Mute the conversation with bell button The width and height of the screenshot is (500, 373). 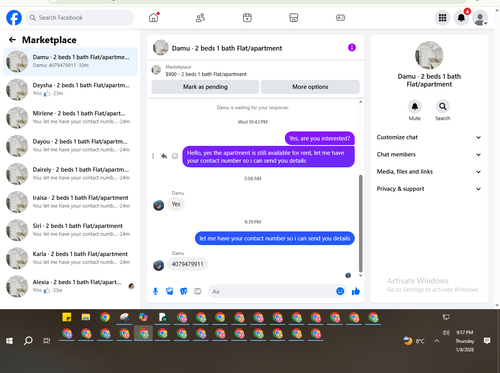415,107
